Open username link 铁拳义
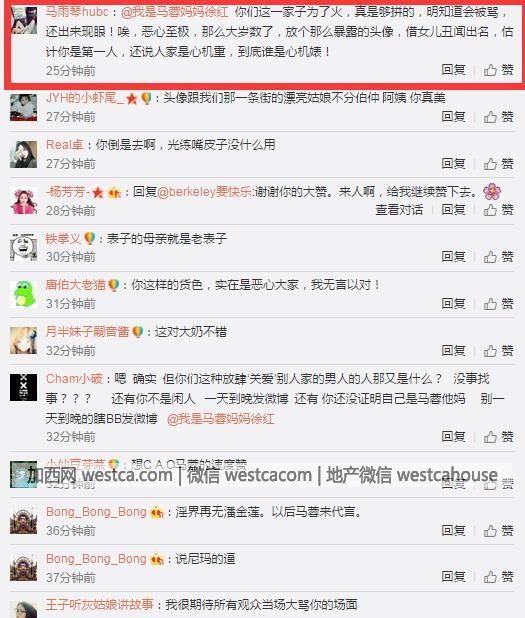This screenshot has height=618, width=525. click(63, 238)
